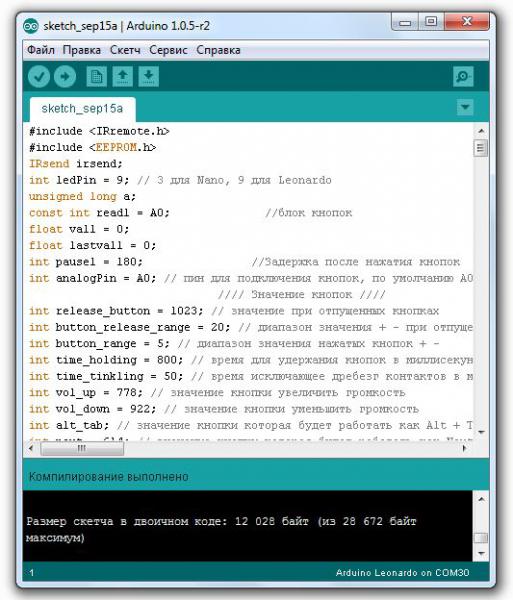The width and height of the screenshot is (513, 600).
Task: Click the comment '//Задержка после нажатия кнопок'
Action: 356,262
